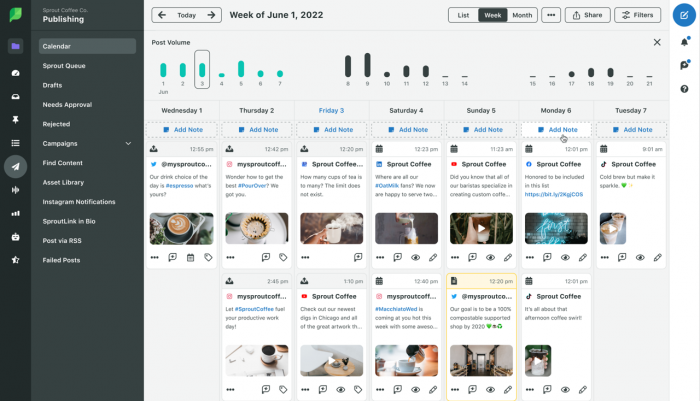Open more options on the tea post

tap(305, 257)
